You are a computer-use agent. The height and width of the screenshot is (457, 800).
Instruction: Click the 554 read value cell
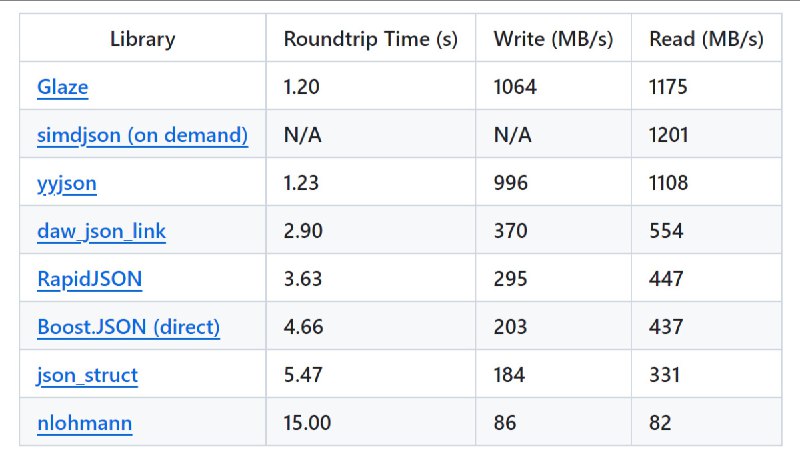[x=707, y=230]
